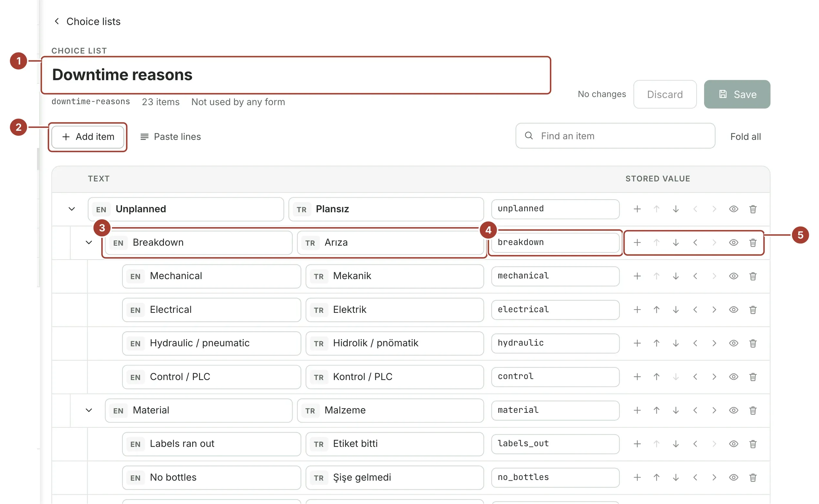Delete the No bottles item
Viewport: 819px width, 504px height.
[x=753, y=478]
